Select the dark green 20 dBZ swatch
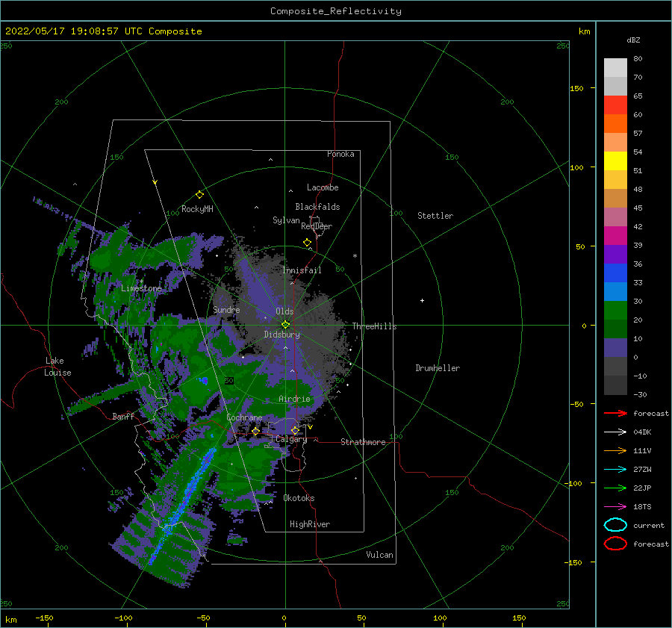The width and height of the screenshot is (672, 628). point(615,329)
